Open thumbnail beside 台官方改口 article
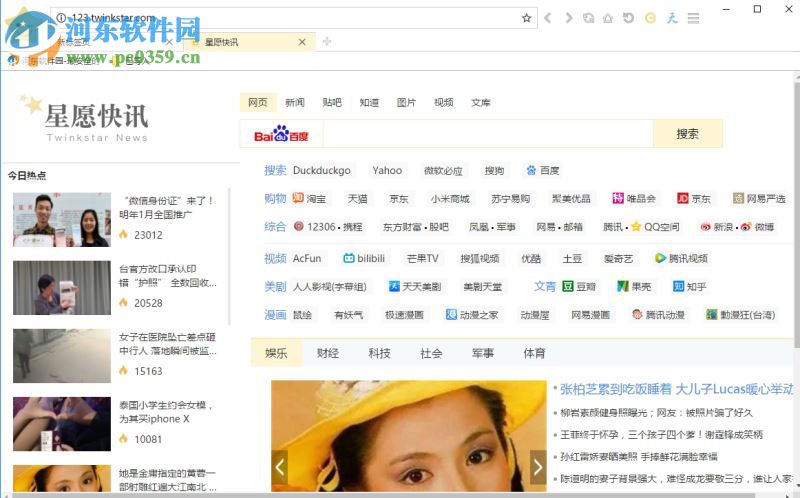Screen dimensions: 800x498 [62, 288]
